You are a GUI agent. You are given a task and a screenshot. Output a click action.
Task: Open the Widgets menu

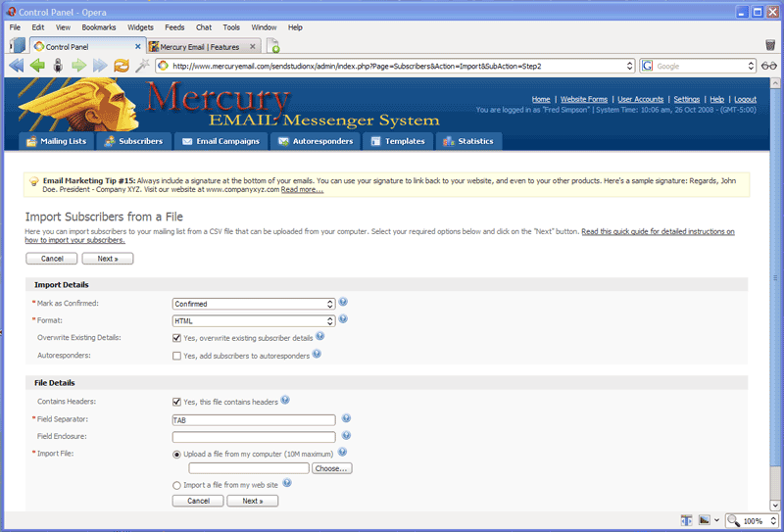pos(140,27)
